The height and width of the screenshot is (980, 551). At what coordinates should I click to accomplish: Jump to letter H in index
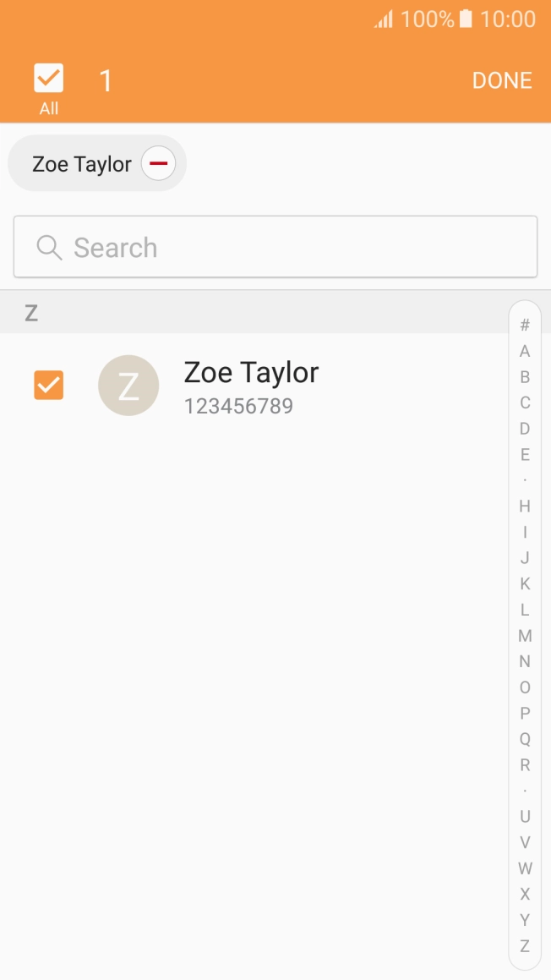(525, 506)
